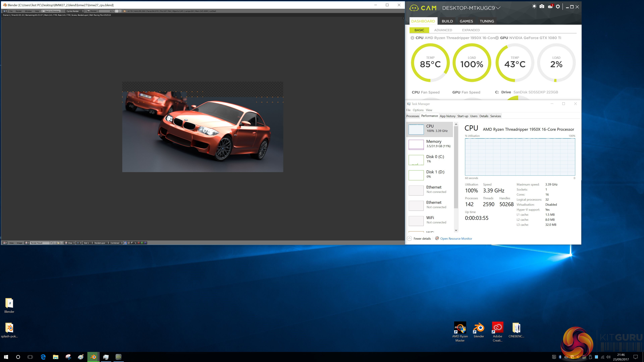This screenshot has width=644, height=362.
Task: Click the Back to Previous button
Action: 51,11
